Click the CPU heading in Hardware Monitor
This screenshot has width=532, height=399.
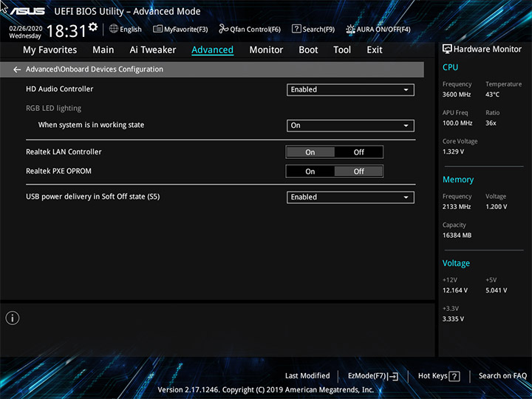pos(450,67)
